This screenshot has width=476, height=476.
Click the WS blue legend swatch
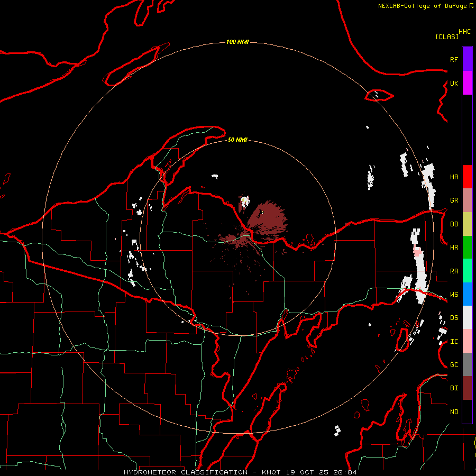click(467, 294)
